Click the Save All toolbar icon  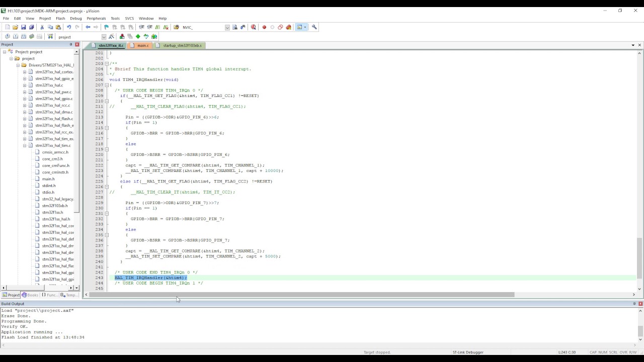(31, 27)
